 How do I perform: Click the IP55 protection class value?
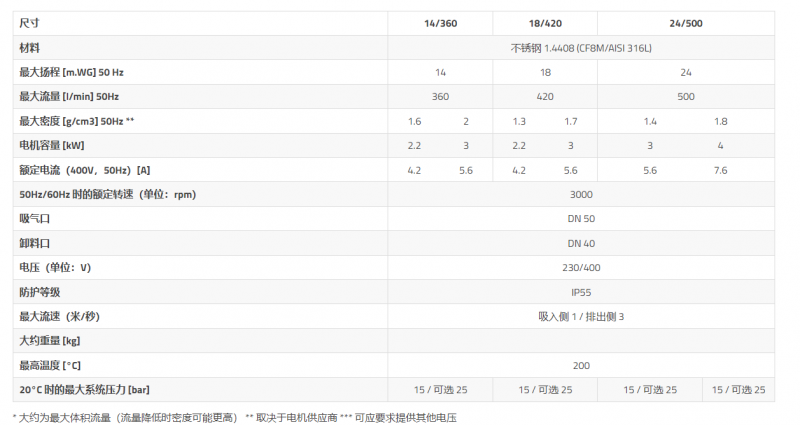tap(581, 292)
